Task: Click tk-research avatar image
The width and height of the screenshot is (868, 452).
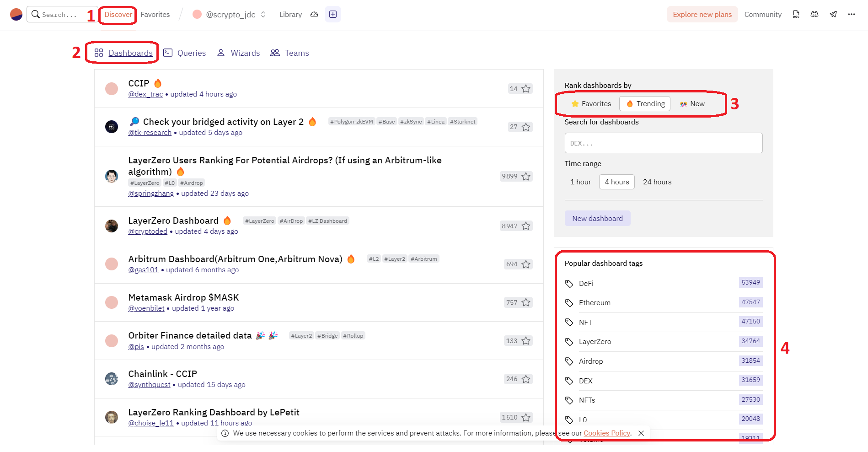Action: pos(112,127)
